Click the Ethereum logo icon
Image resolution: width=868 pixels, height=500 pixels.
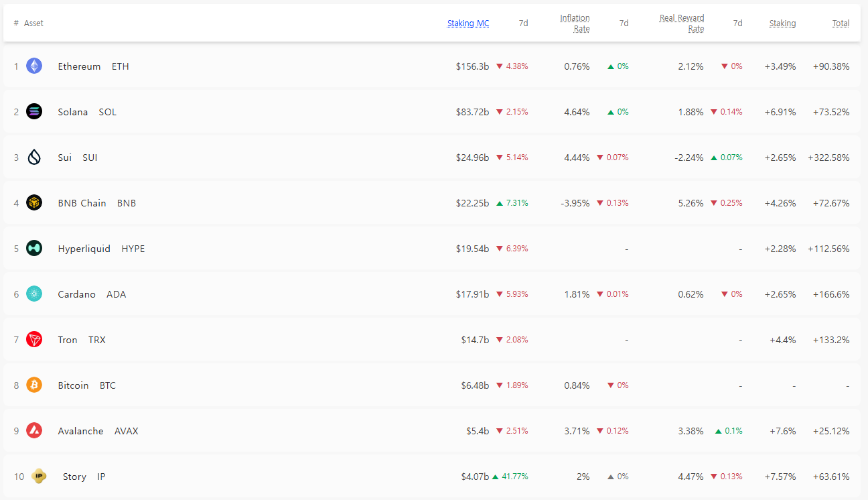(x=34, y=66)
